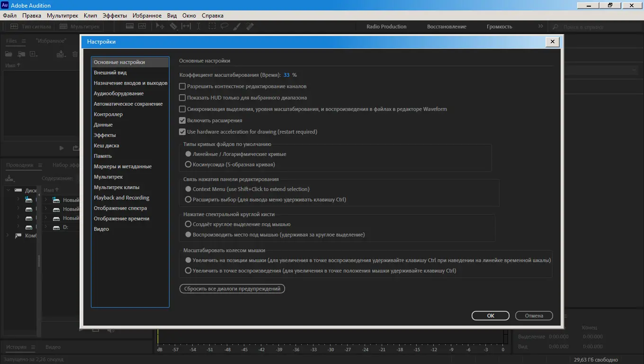Enable Разрешить контекстное редактирование каналов checkbox

[182, 86]
